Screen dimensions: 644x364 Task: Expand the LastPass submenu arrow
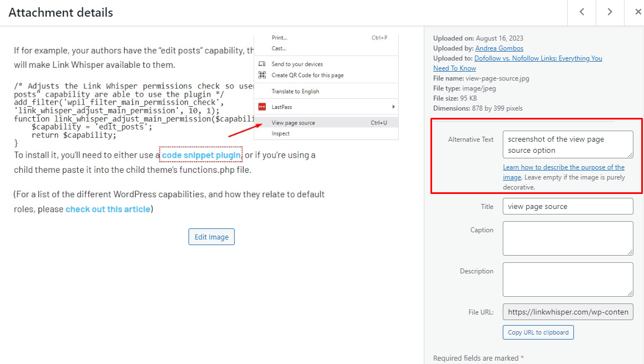394,106
